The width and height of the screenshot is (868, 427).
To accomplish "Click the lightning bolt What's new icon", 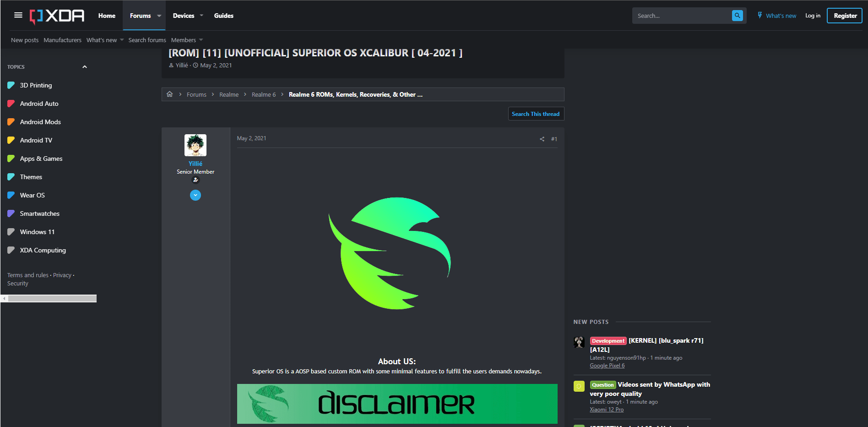I will tap(760, 15).
